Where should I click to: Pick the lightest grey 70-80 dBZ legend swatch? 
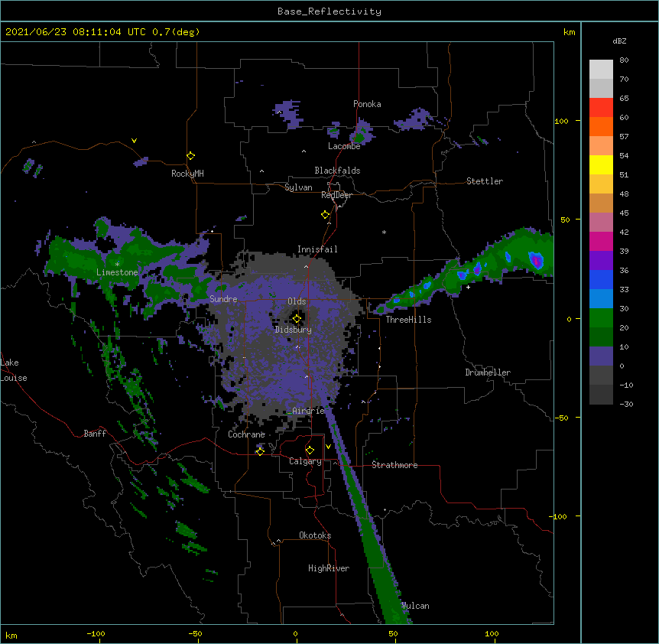pos(601,69)
